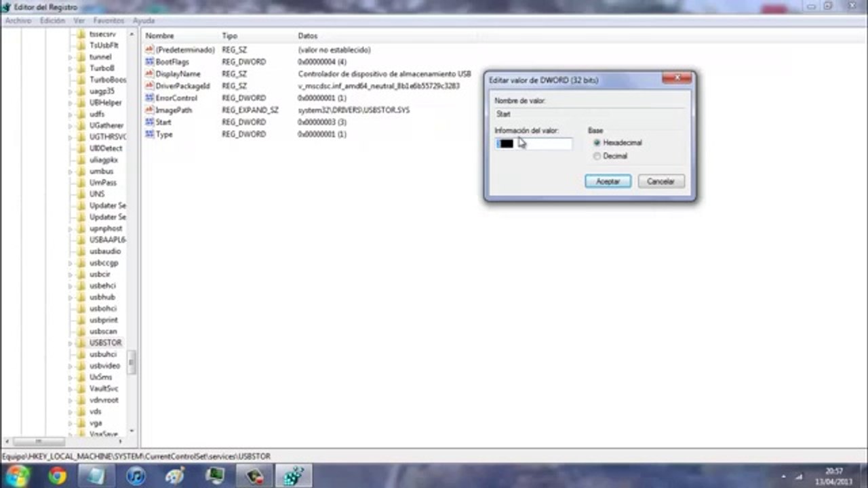Image resolution: width=868 pixels, height=488 pixels.
Task: Select the tssecsrv tree key
Action: coord(103,34)
